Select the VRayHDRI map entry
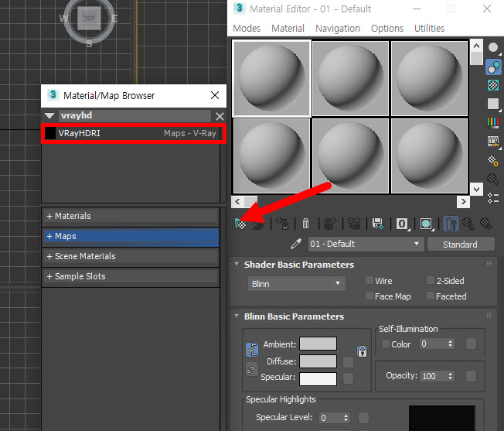504x431 pixels. click(x=132, y=133)
